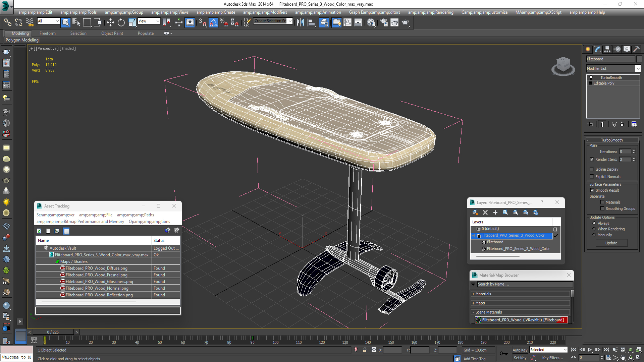This screenshot has width=644, height=362.
Task: Switch Asset Tracking to table view
Action: [x=66, y=231]
